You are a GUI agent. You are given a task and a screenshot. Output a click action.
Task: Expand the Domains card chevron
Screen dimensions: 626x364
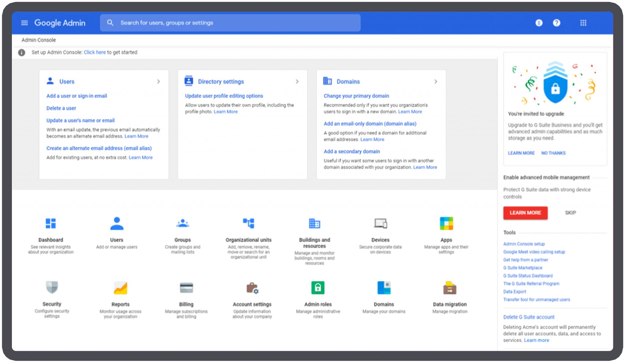click(x=436, y=82)
